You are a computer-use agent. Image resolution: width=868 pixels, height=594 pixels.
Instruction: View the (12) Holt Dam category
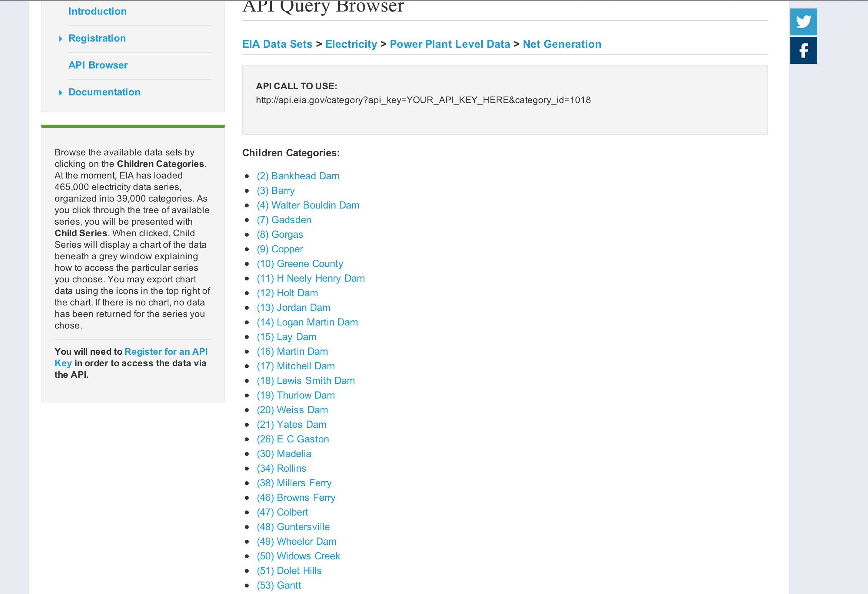pyautogui.click(x=287, y=293)
